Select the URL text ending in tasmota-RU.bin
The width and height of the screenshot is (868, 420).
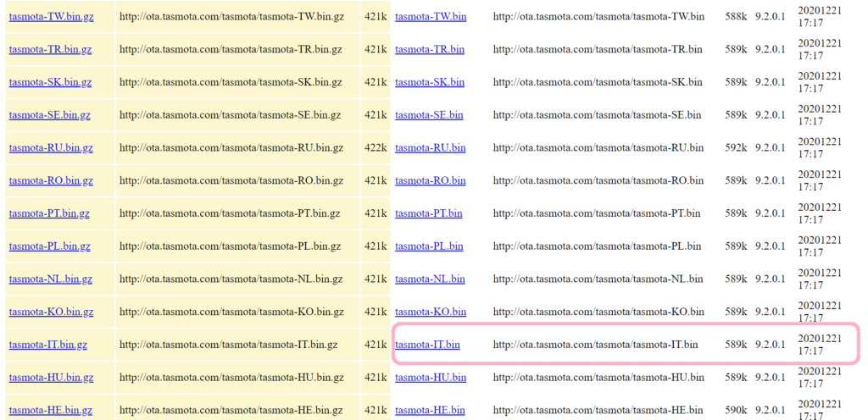pyautogui.click(x=598, y=148)
